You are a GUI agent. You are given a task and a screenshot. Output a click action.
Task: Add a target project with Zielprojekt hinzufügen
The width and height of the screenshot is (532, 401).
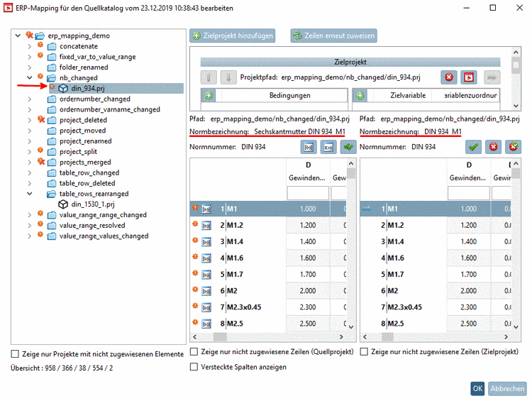point(233,35)
